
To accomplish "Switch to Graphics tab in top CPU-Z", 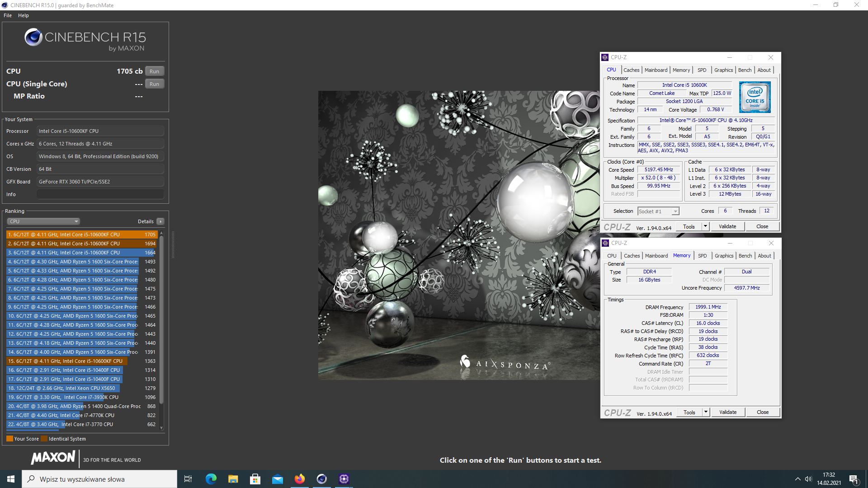I will point(723,70).
